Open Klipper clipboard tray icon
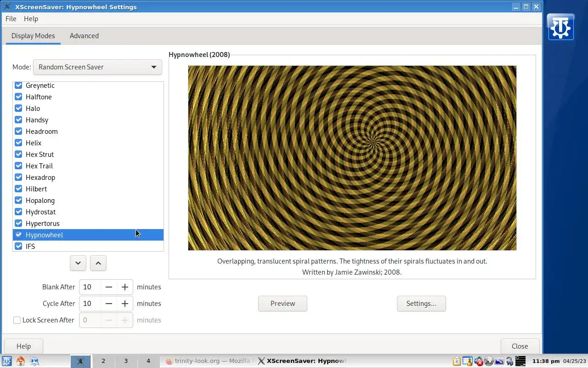The image size is (588, 368). [x=457, y=361]
